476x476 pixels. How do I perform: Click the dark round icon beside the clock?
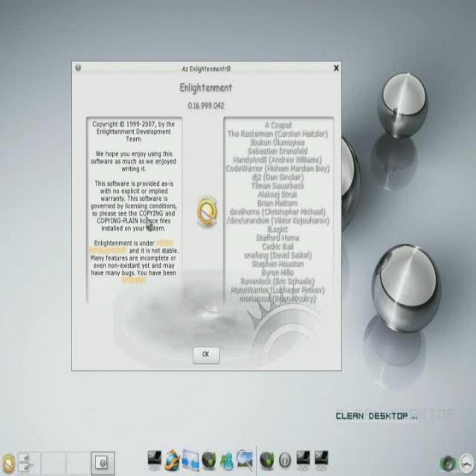tap(447, 463)
